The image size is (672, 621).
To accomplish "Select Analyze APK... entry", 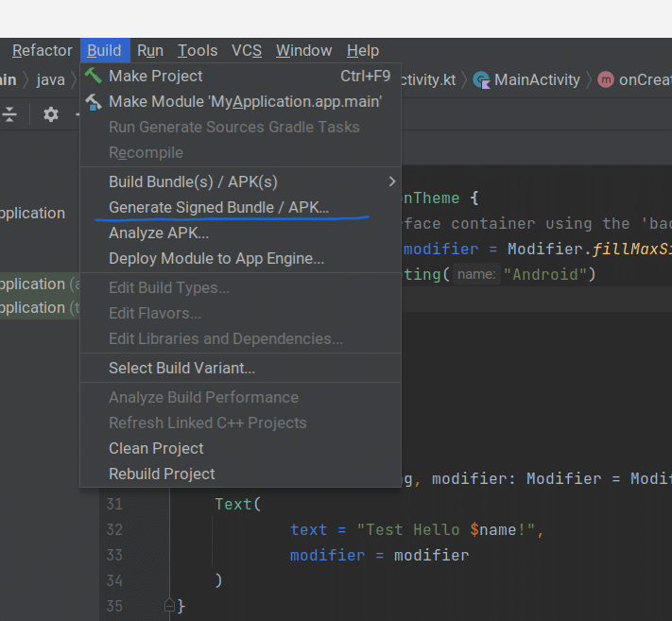I will tap(240, 233).
